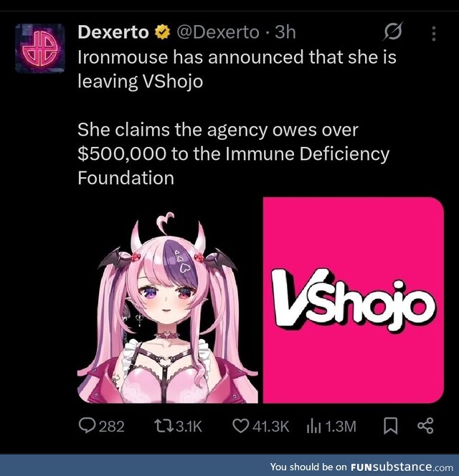459x476 pixels.
Task: Open the Grok explain icon
Action: pyautogui.click(x=393, y=32)
